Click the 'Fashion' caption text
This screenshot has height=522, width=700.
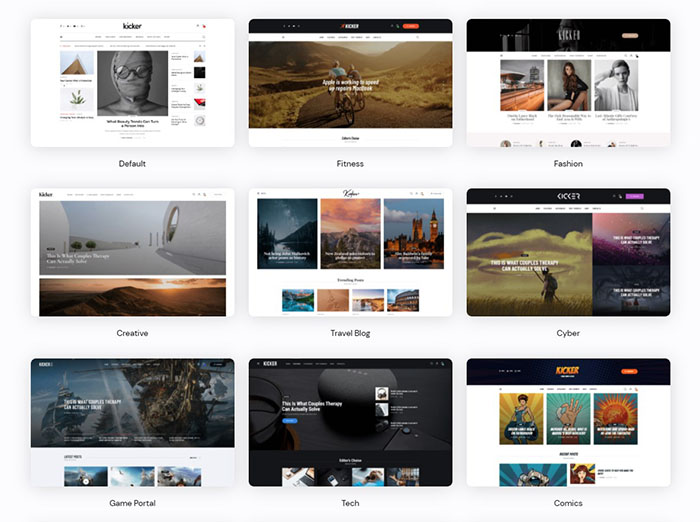(x=568, y=164)
